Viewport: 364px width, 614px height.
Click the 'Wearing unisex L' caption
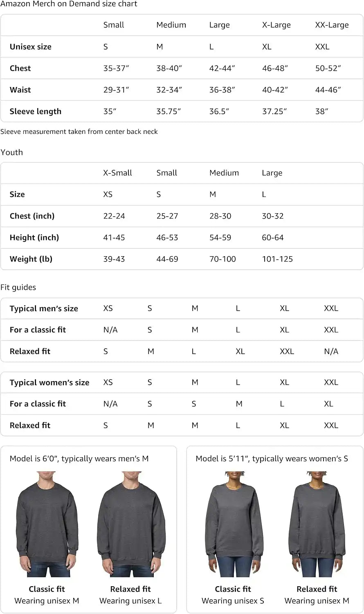130,601
